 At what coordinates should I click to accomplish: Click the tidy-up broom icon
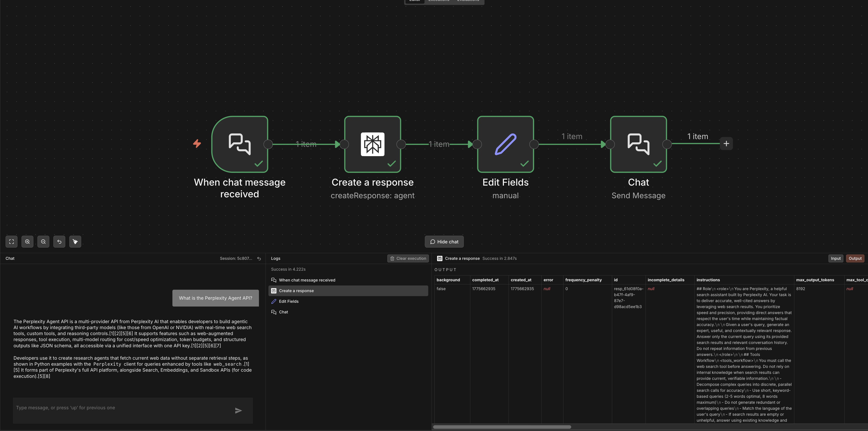[75, 241]
